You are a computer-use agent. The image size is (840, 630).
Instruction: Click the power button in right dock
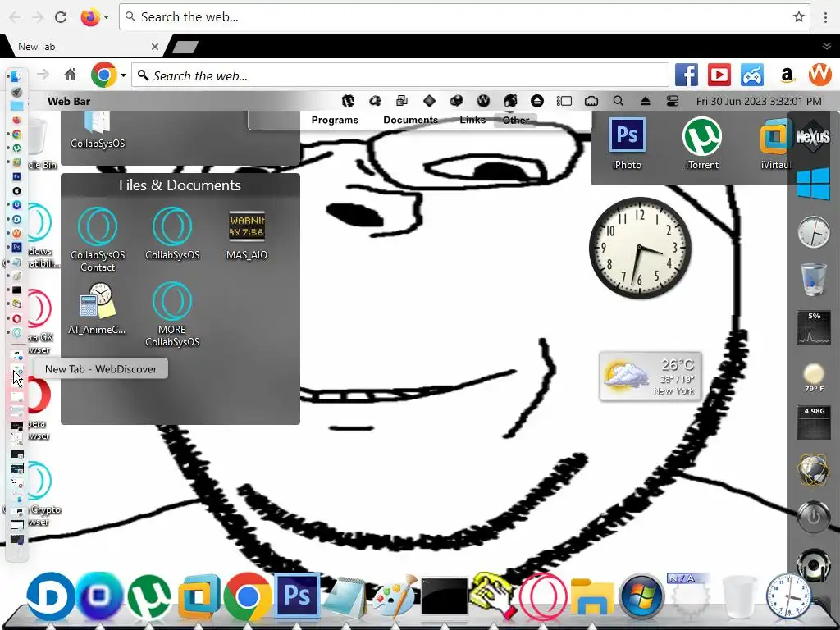coord(813,517)
